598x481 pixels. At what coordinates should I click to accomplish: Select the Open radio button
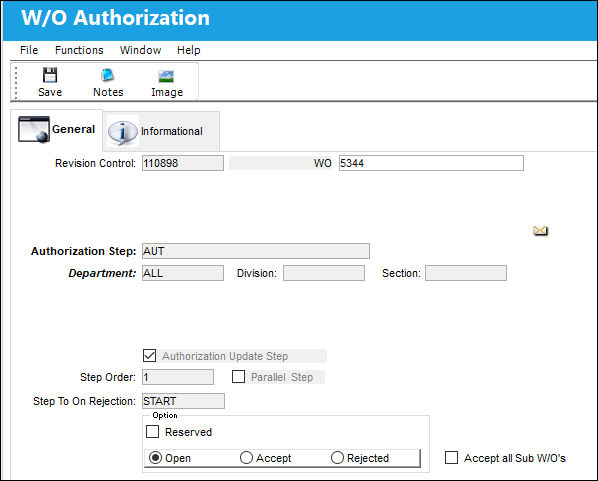[156, 458]
